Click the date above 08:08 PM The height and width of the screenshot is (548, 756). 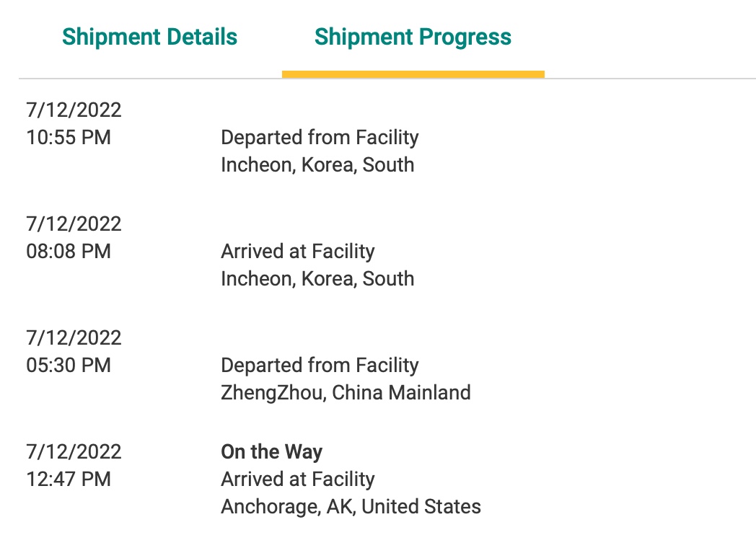click(x=74, y=224)
